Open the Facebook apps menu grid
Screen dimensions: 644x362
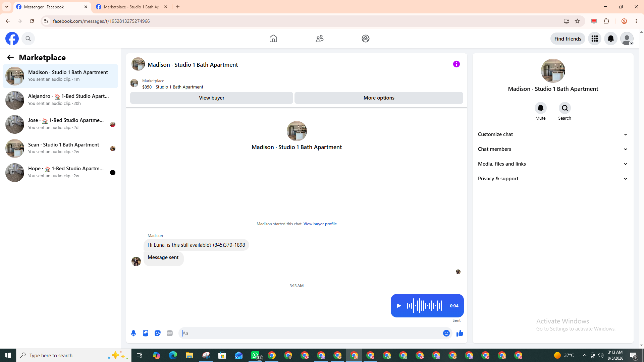click(595, 39)
